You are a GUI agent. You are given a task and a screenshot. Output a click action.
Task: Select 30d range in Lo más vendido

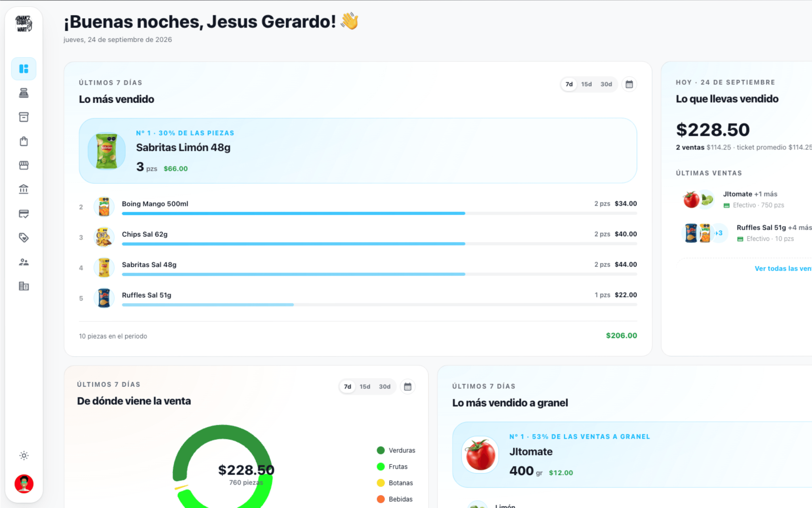click(606, 84)
